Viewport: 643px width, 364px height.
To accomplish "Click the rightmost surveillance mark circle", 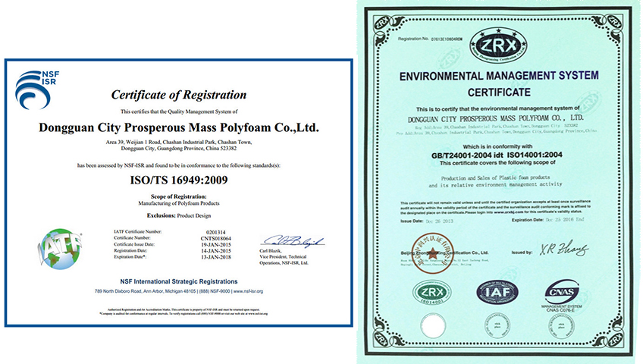I will click(x=561, y=327).
